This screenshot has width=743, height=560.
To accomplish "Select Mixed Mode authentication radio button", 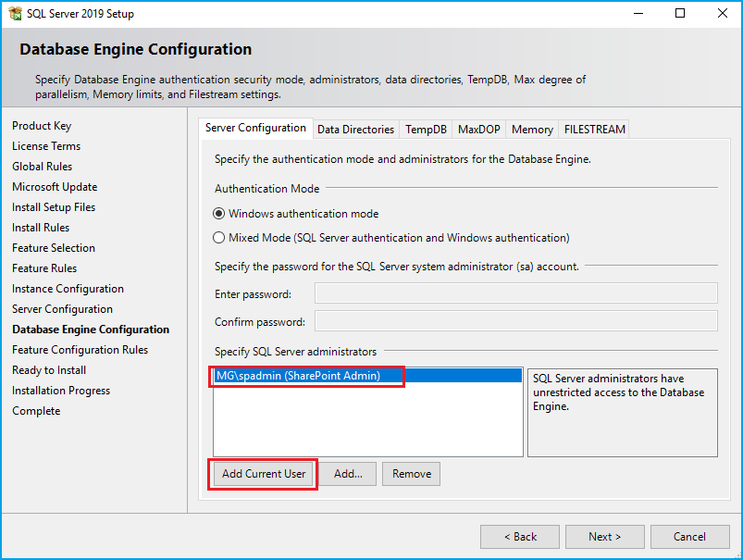I will [219, 238].
